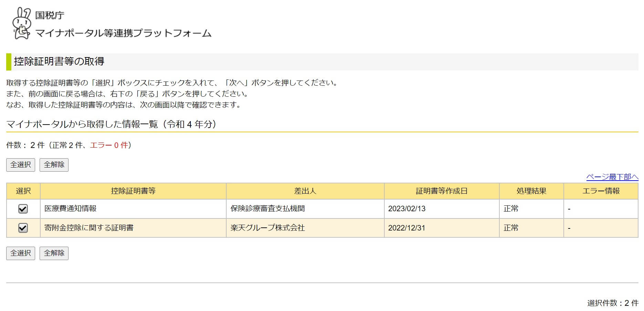Select the 医療費通知情報 cell text

pos(71,208)
